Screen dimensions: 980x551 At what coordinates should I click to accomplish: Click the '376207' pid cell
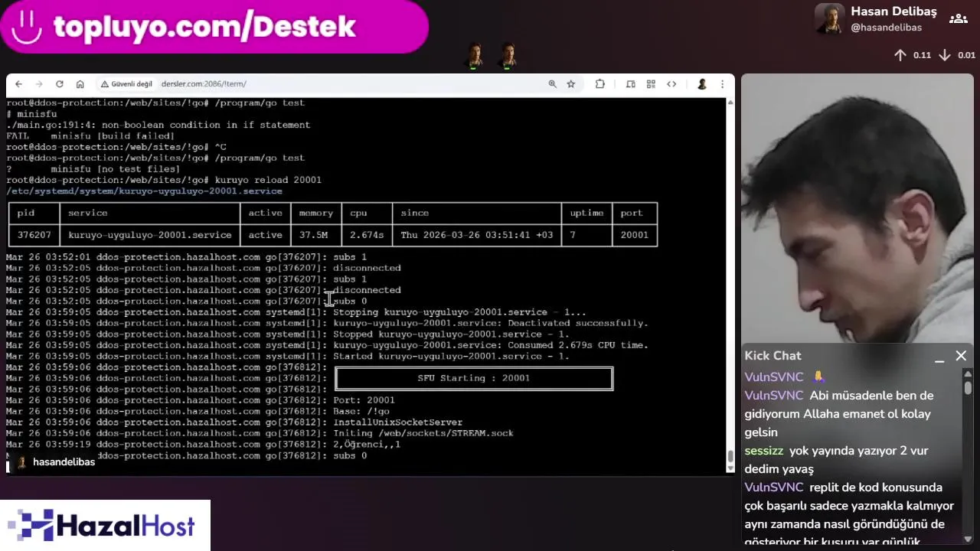point(34,235)
